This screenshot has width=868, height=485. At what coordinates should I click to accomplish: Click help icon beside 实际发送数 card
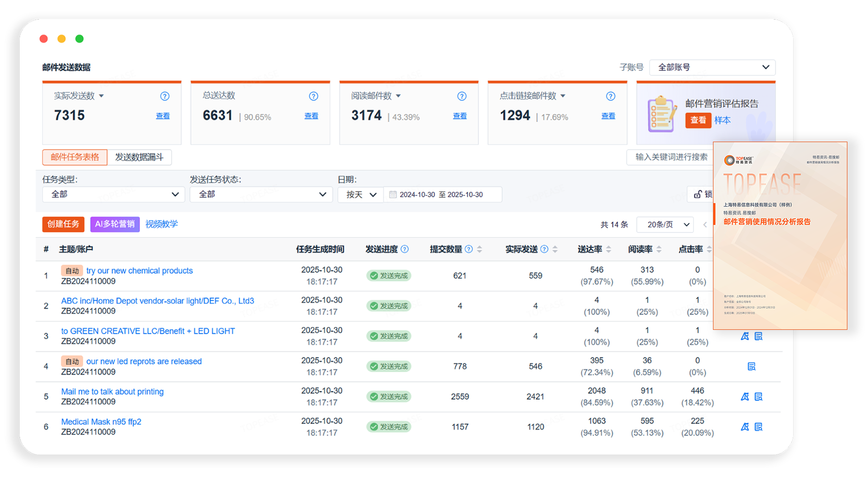coord(165,96)
